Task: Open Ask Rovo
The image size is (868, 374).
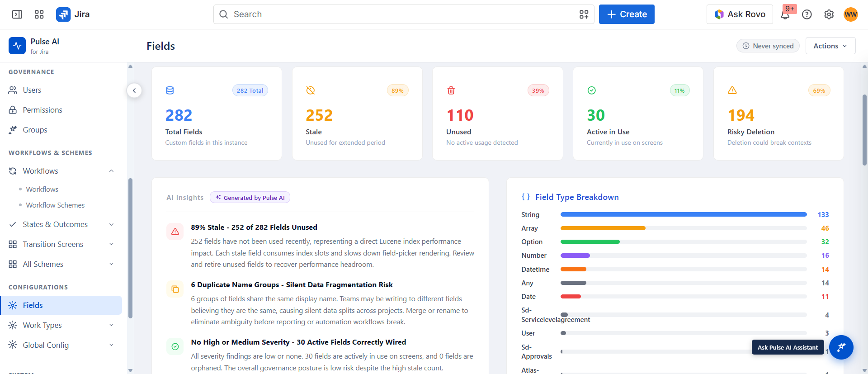Action: click(740, 14)
